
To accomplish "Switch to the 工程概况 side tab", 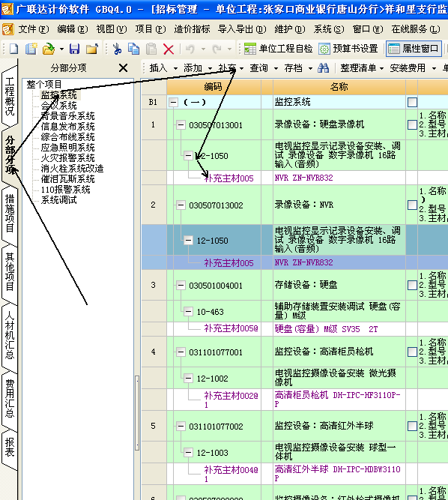I will point(10,96).
